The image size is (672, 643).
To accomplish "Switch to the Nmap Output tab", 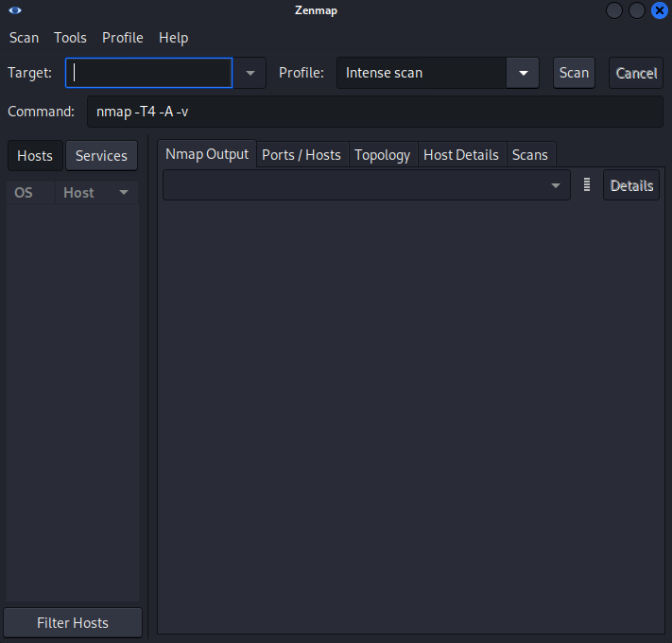I will click(207, 154).
